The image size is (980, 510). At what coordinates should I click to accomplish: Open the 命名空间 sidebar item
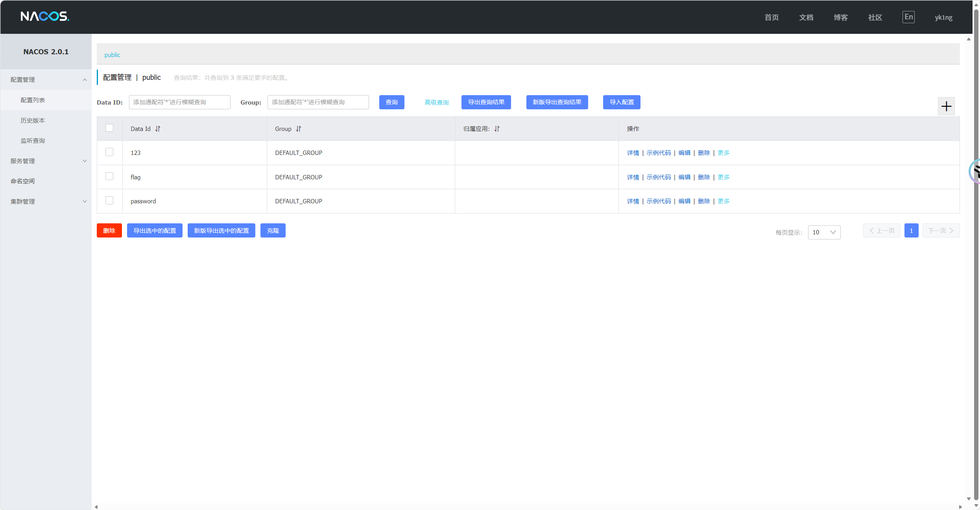(x=23, y=181)
